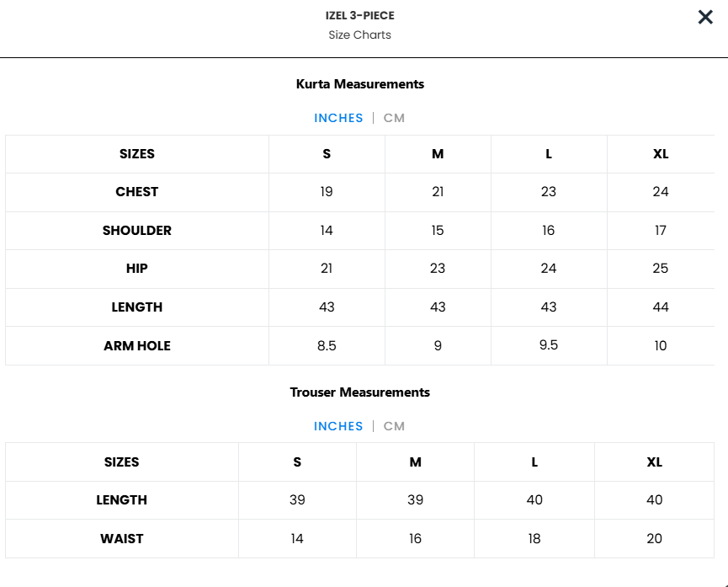728x587 pixels.
Task: Select the ARM HOLE row label
Action: (x=137, y=346)
